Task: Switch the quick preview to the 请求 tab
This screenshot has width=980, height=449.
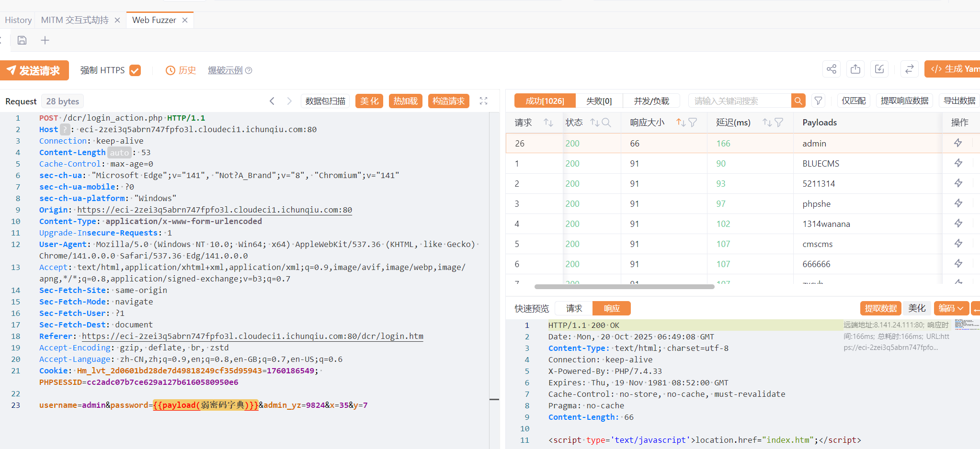Action: 574,308
